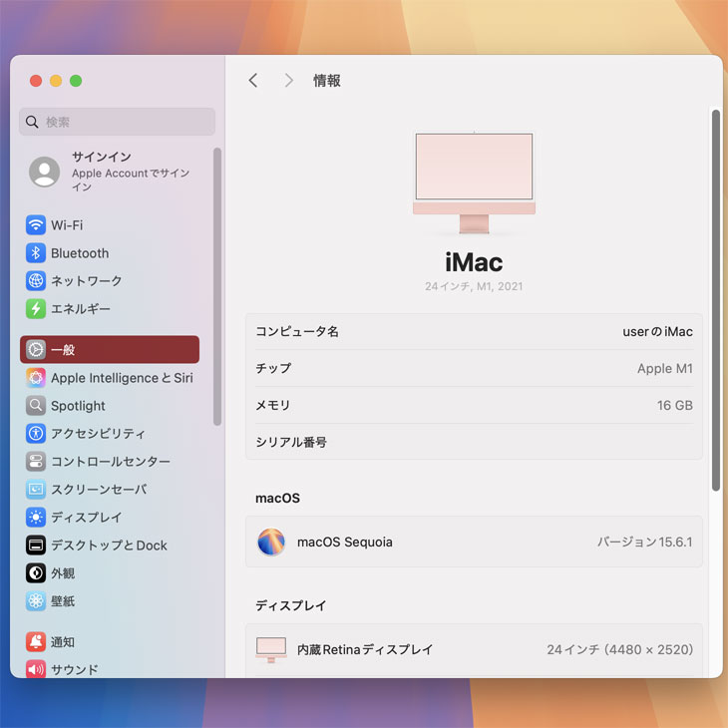Click the user avatar icon for sign-in
The width and height of the screenshot is (728, 728).
(x=45, y=172)
